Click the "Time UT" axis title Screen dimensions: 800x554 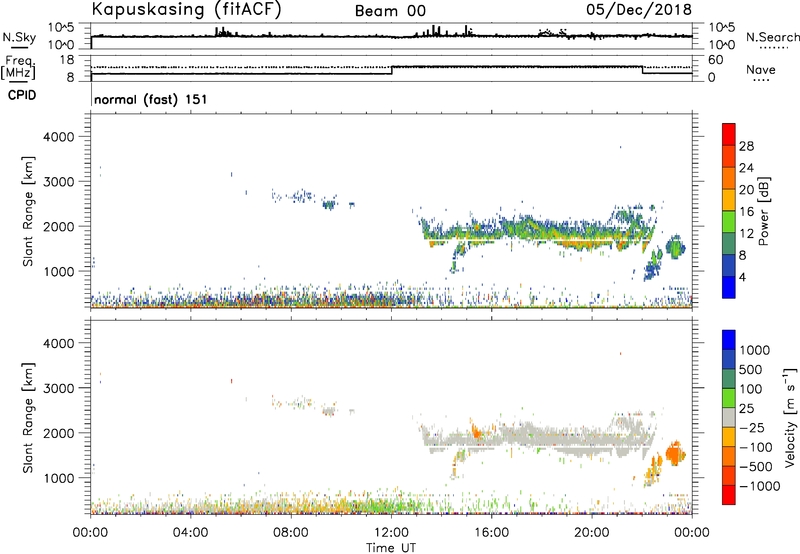(391, 548)
